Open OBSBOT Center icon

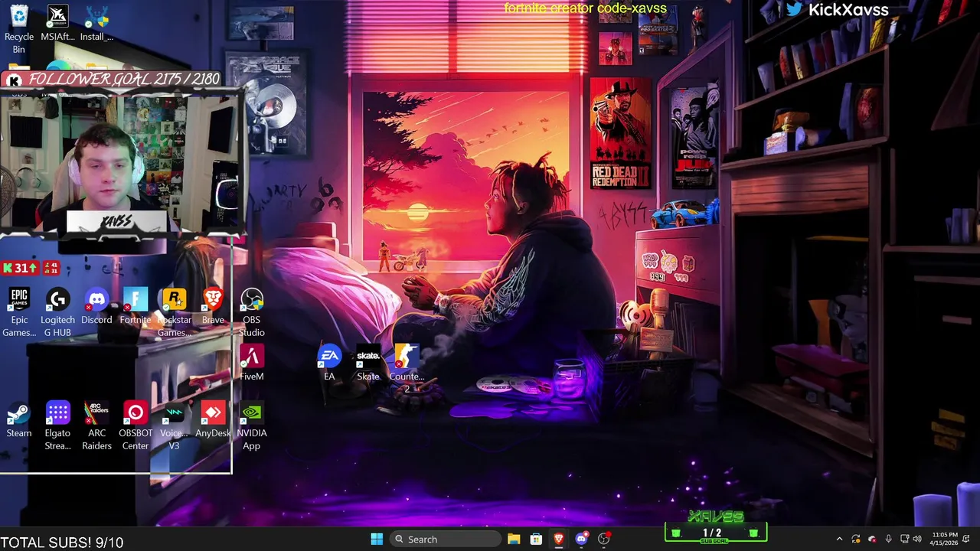[136, 425]
